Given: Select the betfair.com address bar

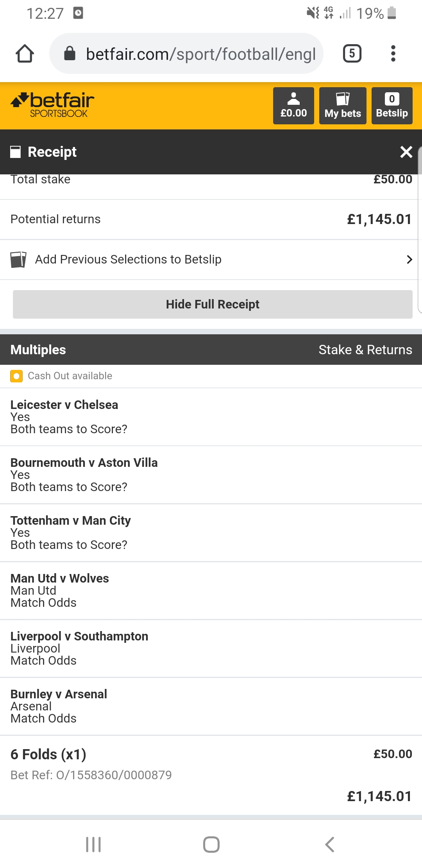Looking at the screenshot, I should (186, 54).
